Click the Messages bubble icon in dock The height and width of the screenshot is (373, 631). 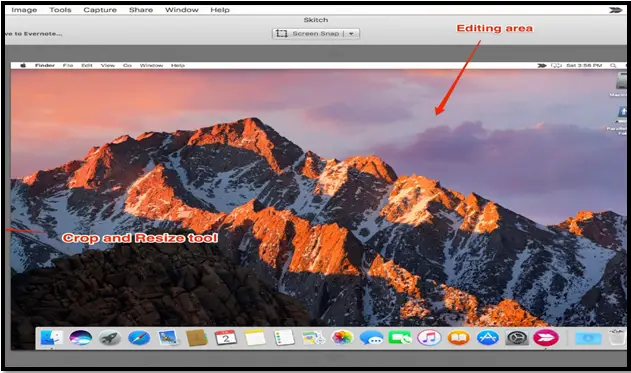tap(371, 338)
